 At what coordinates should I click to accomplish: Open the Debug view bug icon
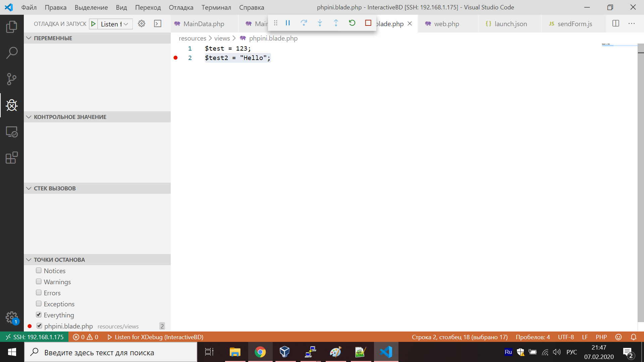coord(12,105)
